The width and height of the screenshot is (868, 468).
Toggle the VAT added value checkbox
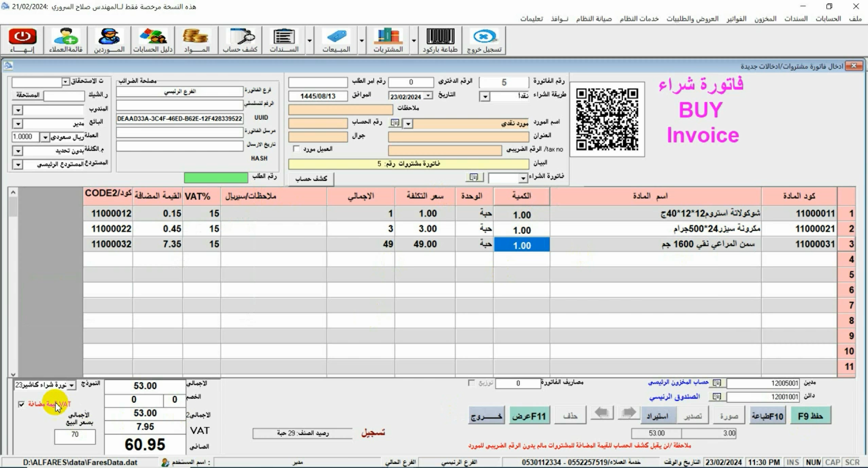tap(21, 404)
